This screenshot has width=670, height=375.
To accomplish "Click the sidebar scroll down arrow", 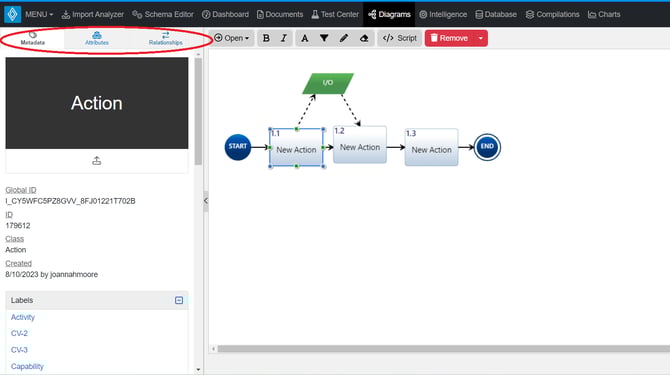I will point(198,369).
